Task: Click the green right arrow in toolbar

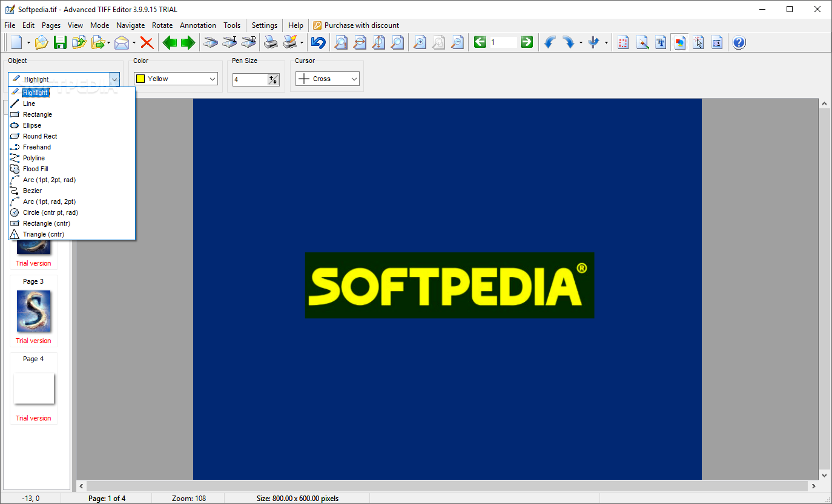Action: tap(188, 42)
